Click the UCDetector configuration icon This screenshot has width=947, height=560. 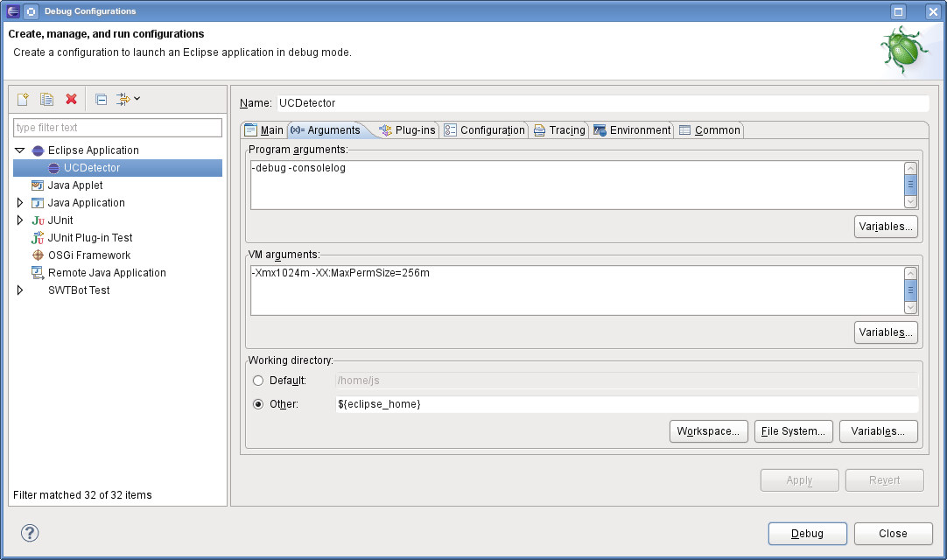pos(53,168)
